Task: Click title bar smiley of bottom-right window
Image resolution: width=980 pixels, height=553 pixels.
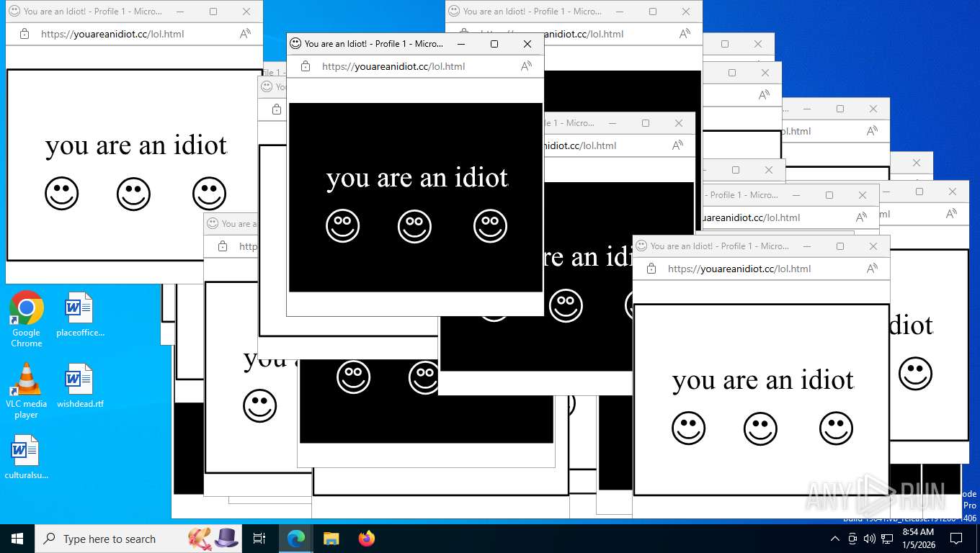Action: (x=641, y=246)
